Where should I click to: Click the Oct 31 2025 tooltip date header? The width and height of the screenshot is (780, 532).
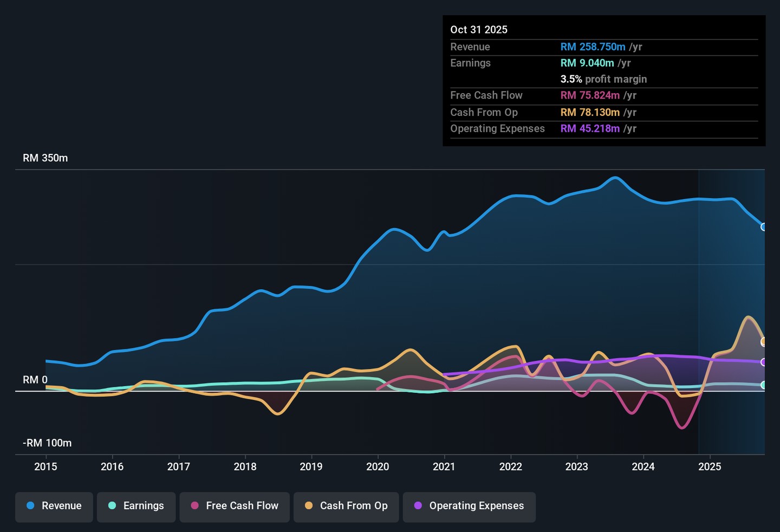[479, 30]
